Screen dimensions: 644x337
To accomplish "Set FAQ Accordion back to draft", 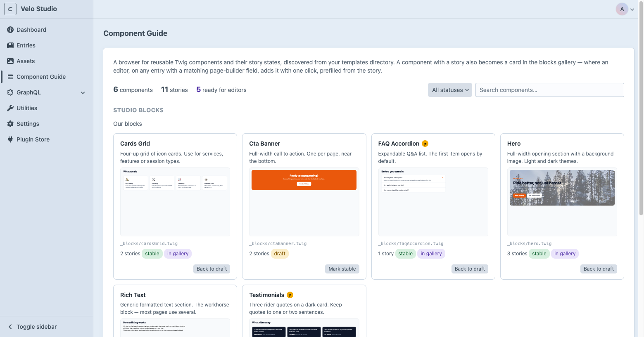I will pyautogui.click(x=470, y=269).
